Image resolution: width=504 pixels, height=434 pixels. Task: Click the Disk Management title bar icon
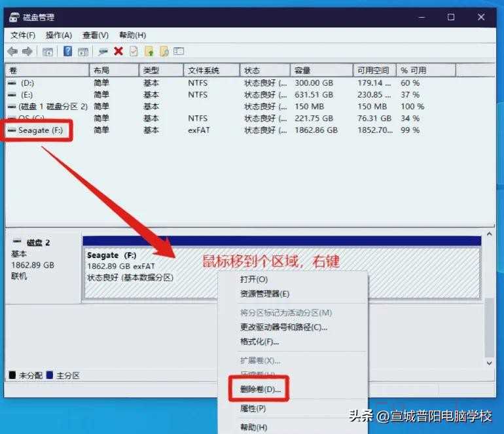14,17
